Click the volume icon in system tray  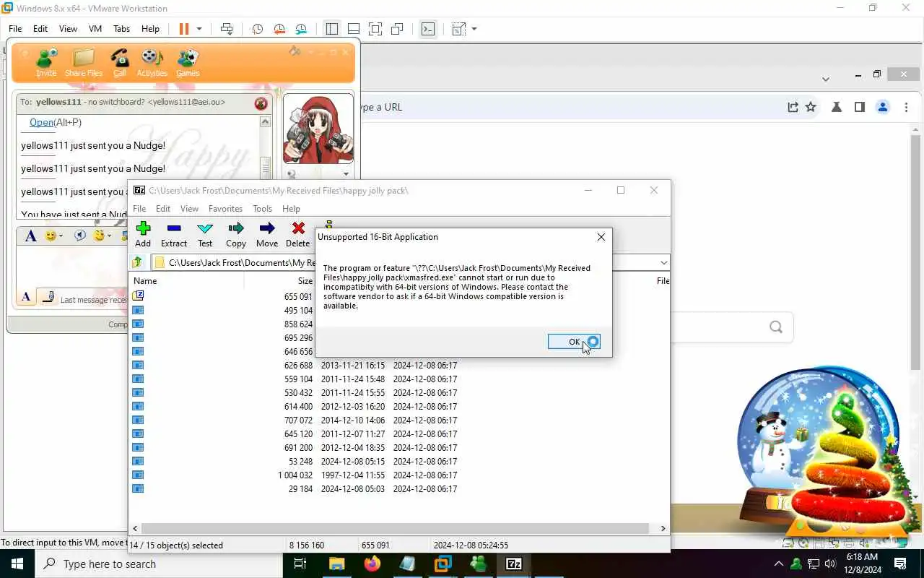tap(830, 564)
